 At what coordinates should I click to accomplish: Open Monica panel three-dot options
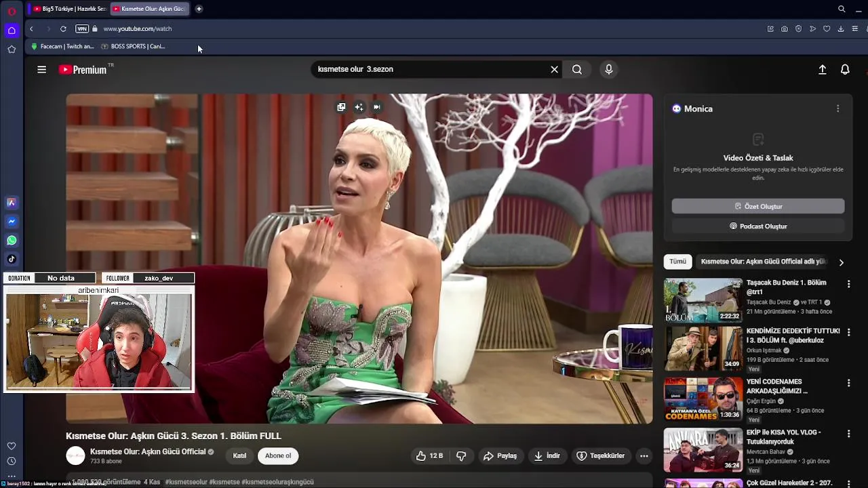point(837,108)
